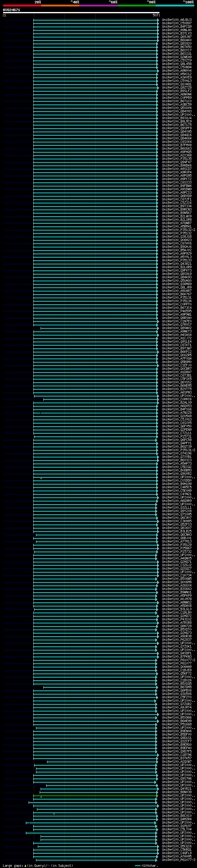Click the orange ~40% identity legend segment

[60, 6]
